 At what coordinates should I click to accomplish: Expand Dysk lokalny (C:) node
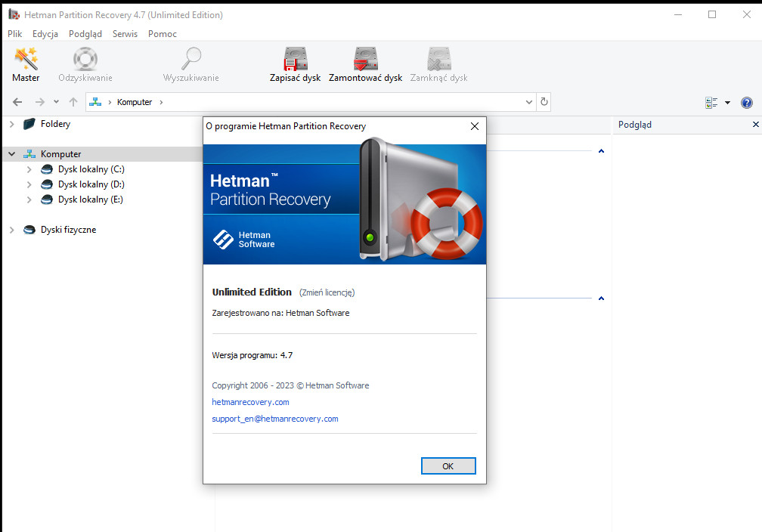click(x=29, y=169)
